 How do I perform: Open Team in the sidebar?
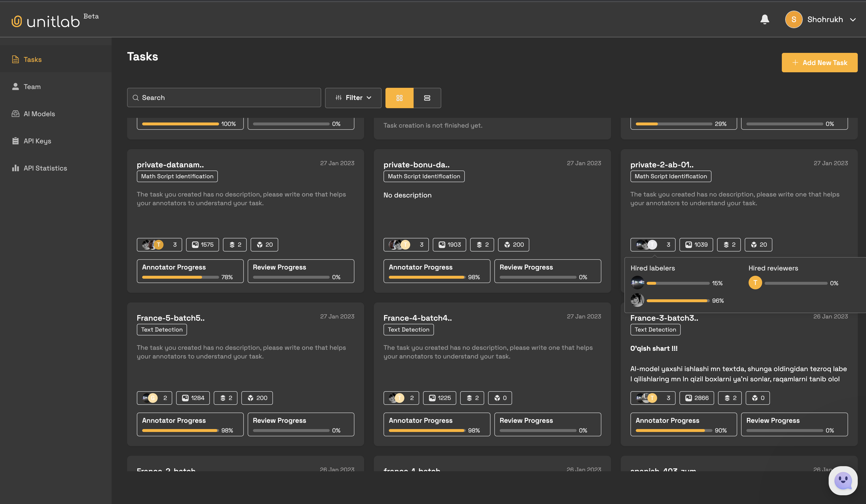click(56, 87)
